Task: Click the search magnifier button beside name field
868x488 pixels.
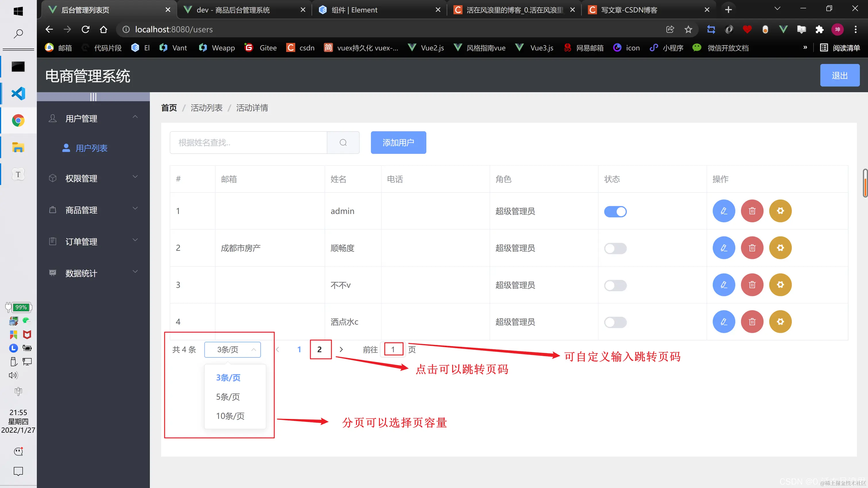Action: 343,143
